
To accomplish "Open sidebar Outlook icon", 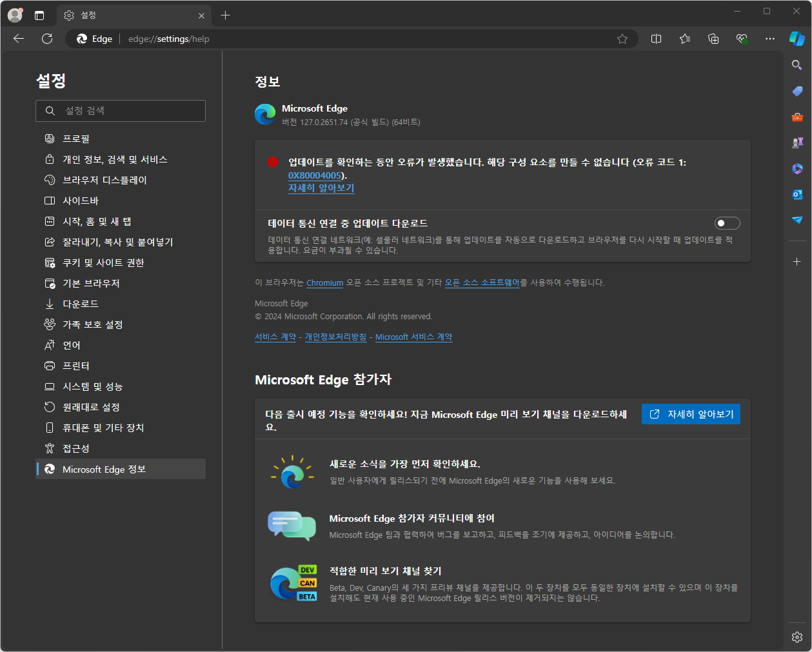I will [x=797, y=194].
